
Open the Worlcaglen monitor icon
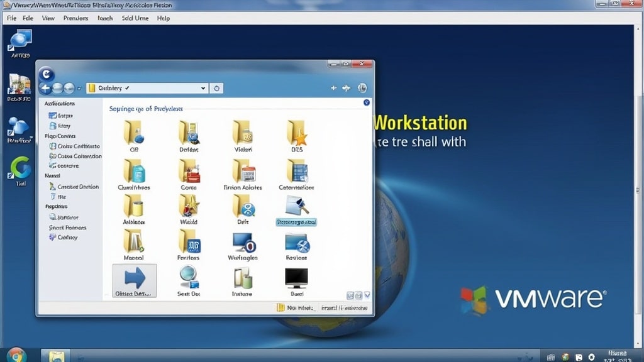click(x=243, y=242)
